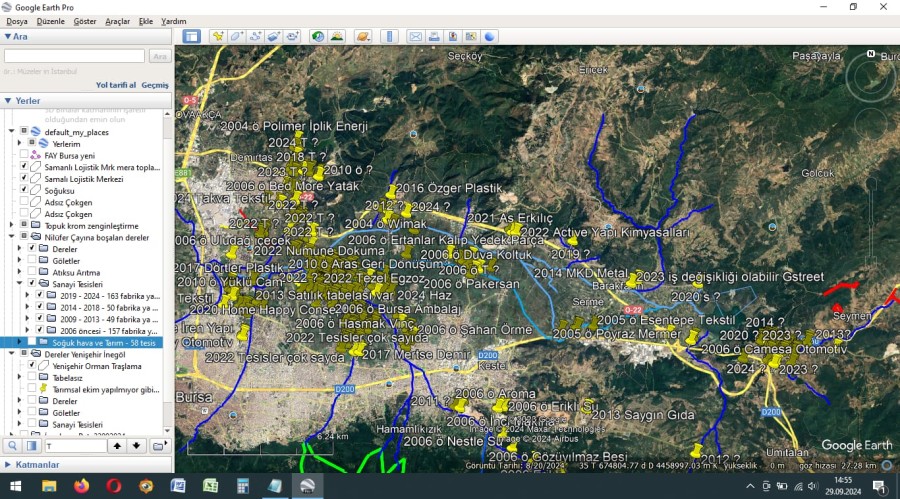Viewport: 900px width, 499px height.
Task: Select the Add Polygon tool
Action: point(236,37)
